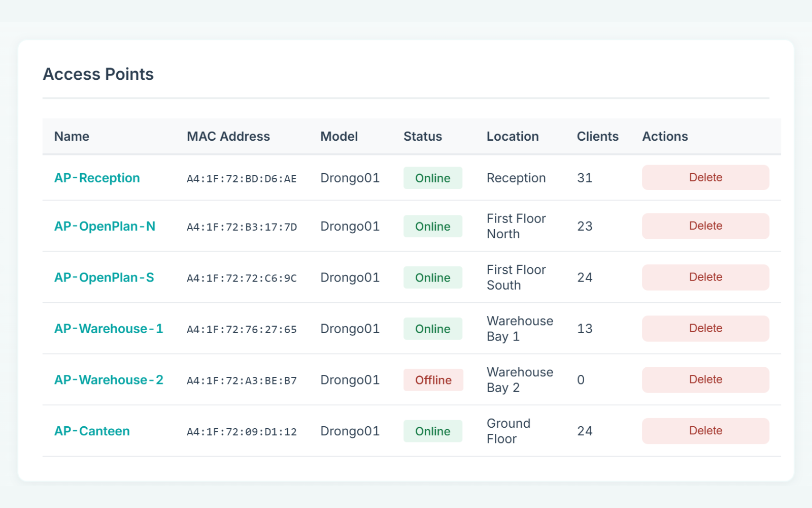Image resolution: width=812 pixels, height=508 pixels.
Task: Click the Drongo01 model in AP-OpenPlan-S row
Action: 350,277
